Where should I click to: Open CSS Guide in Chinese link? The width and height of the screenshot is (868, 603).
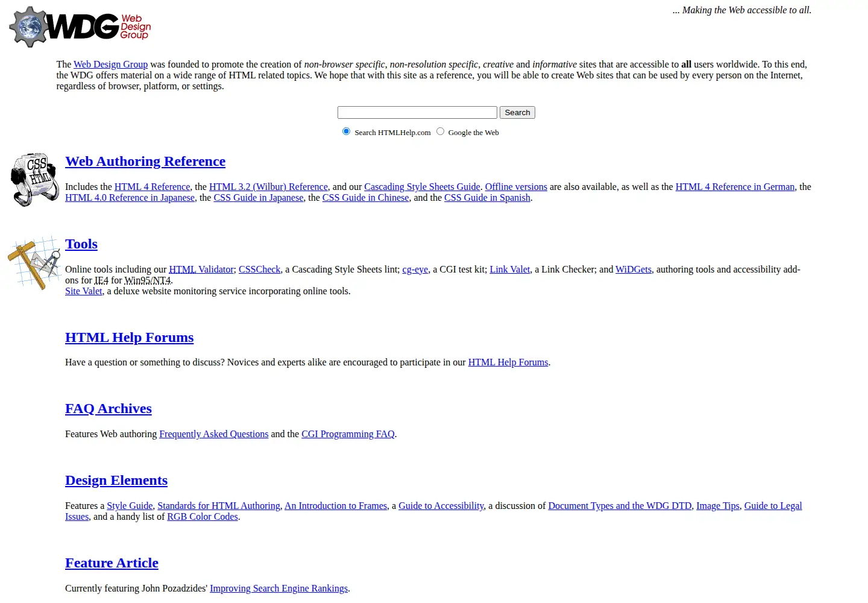pyautogui.click(x=365, y=198)
